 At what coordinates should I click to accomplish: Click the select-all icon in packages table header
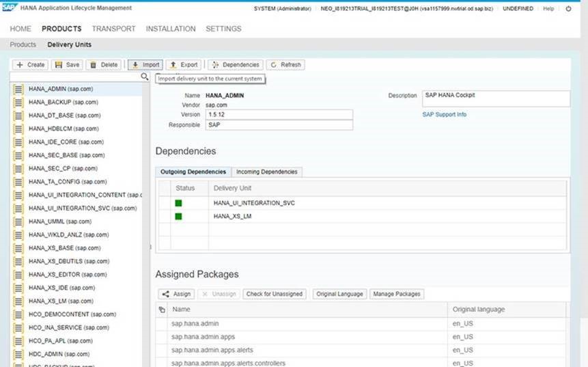pos(162,310)
